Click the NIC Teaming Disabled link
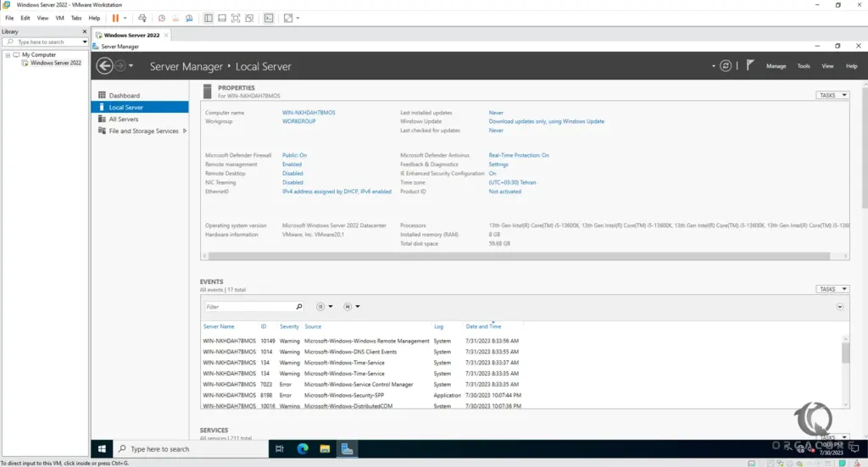The width and height of the screenshot is (868, 467). [x=292, y=182]
